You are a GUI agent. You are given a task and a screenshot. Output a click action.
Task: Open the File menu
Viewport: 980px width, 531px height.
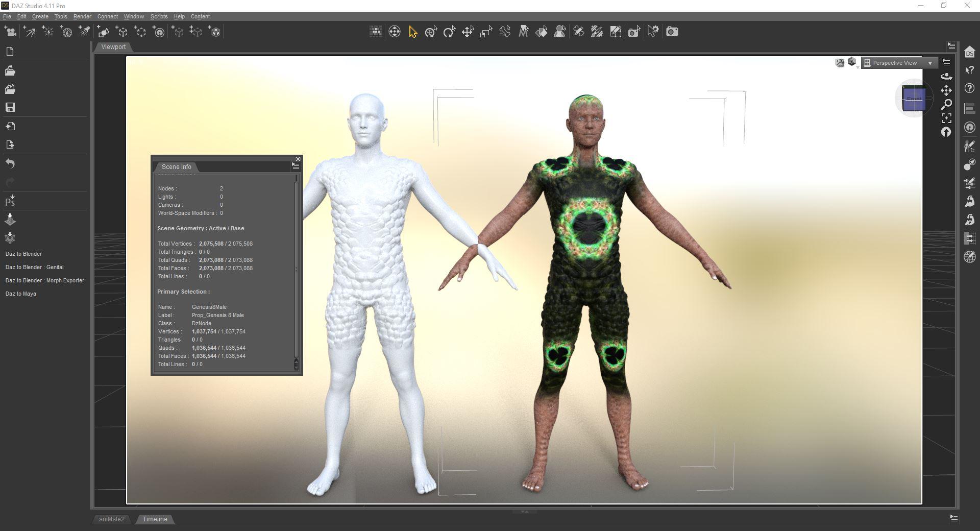[7, 16]
